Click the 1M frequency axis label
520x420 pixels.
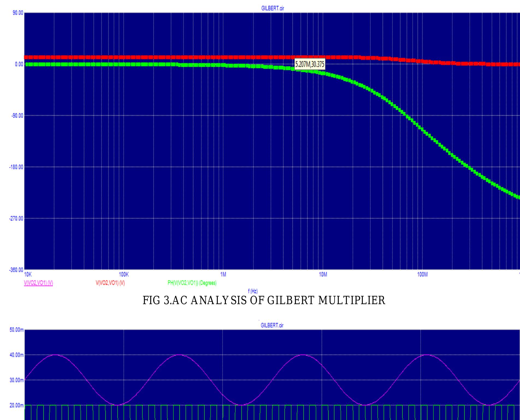pyautogui.click(x=223, y=274)
